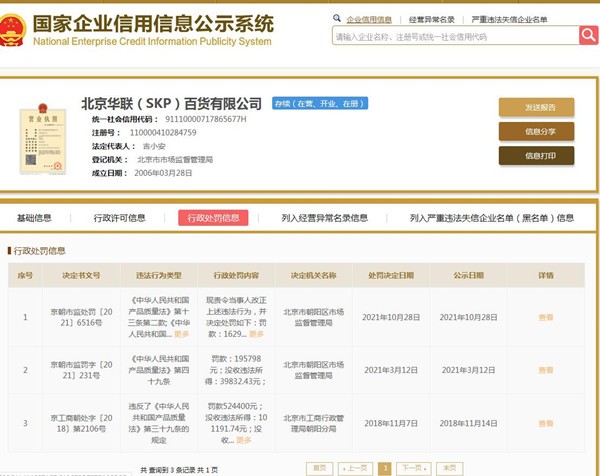Open the 列入经营异常名录信息 tab
The height and width of the screenshot is (476, 600).
pos(324,218)
